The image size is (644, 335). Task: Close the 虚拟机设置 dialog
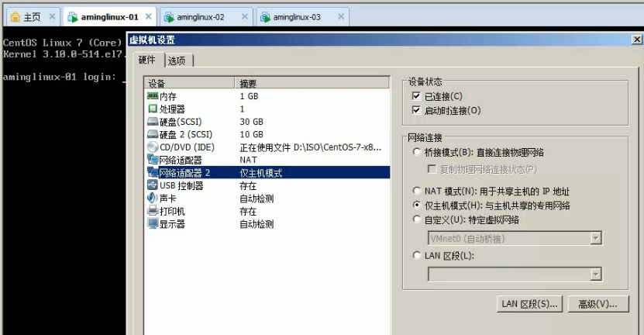(636, 40)
